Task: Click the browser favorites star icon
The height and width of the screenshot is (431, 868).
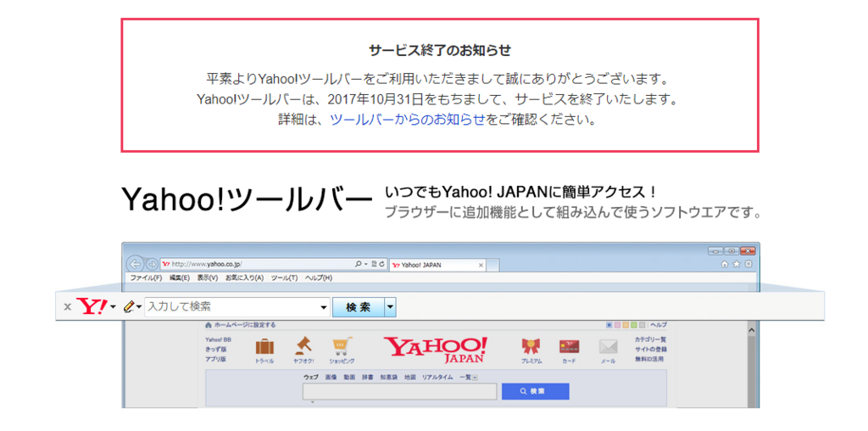Action: tap(737, 265)
